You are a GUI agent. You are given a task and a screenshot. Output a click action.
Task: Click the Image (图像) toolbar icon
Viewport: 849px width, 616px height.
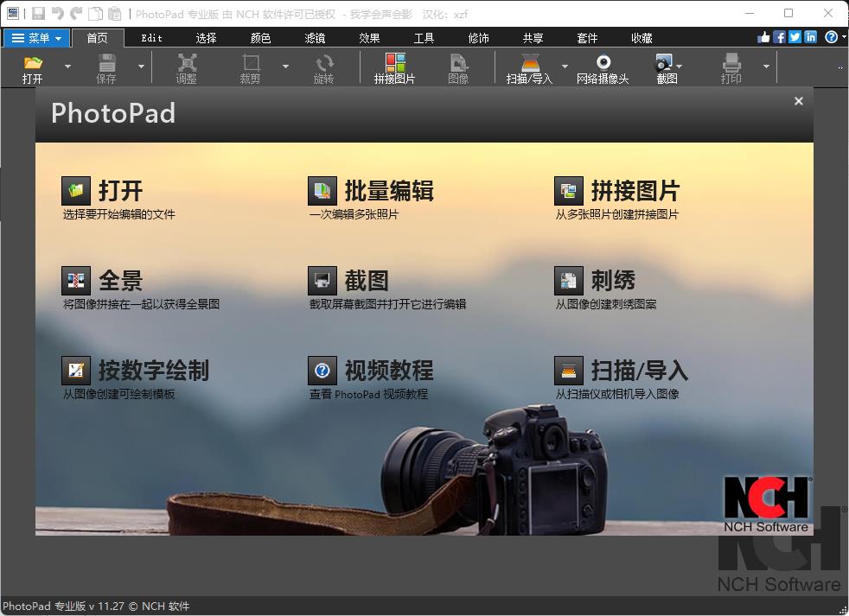tap(458, 63)
